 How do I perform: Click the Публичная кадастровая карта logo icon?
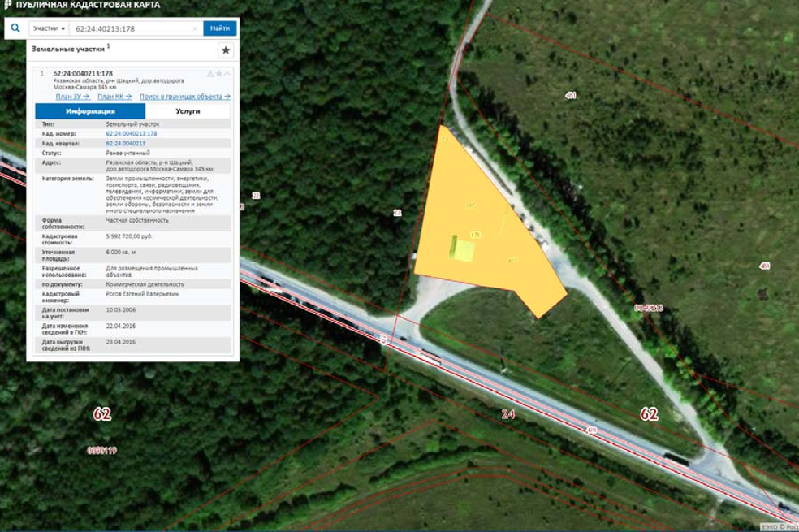(x=7, y=5)
